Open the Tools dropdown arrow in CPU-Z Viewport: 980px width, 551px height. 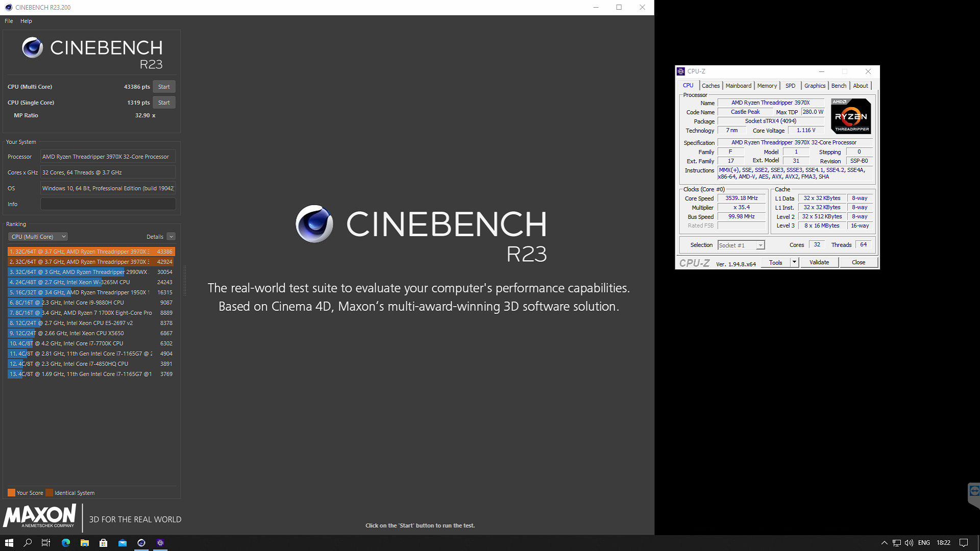point(794,262)
